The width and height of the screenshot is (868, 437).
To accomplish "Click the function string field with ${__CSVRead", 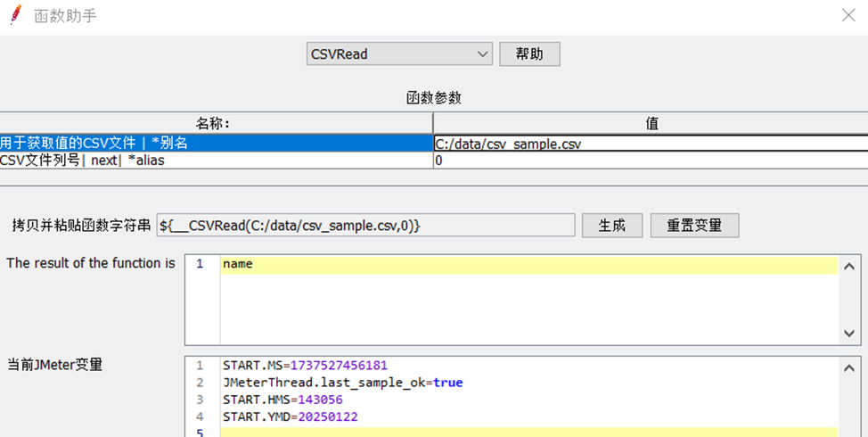I will tap(366, 226).
